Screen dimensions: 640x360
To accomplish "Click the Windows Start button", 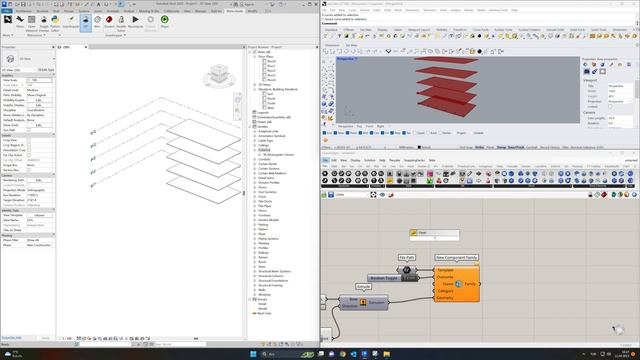I will pos(253,354).
